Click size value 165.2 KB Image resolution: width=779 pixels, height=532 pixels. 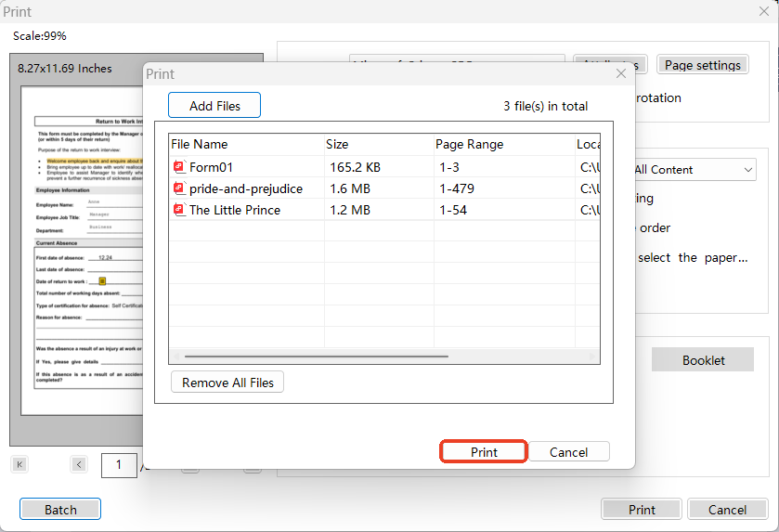355,167
